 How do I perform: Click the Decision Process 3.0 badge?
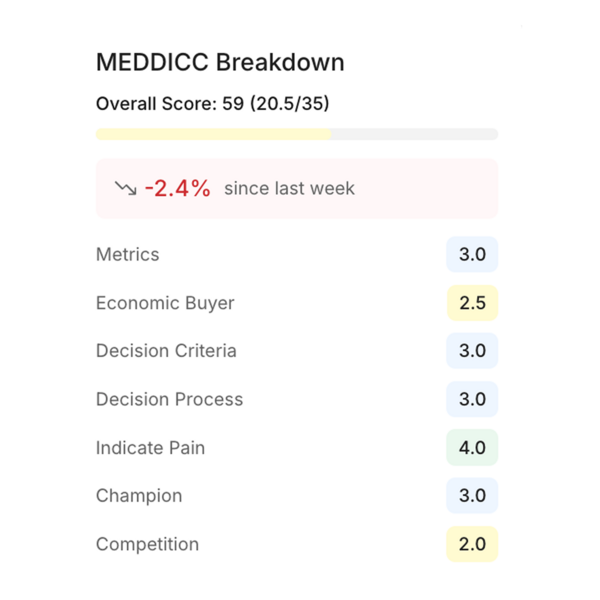(472, 399)
